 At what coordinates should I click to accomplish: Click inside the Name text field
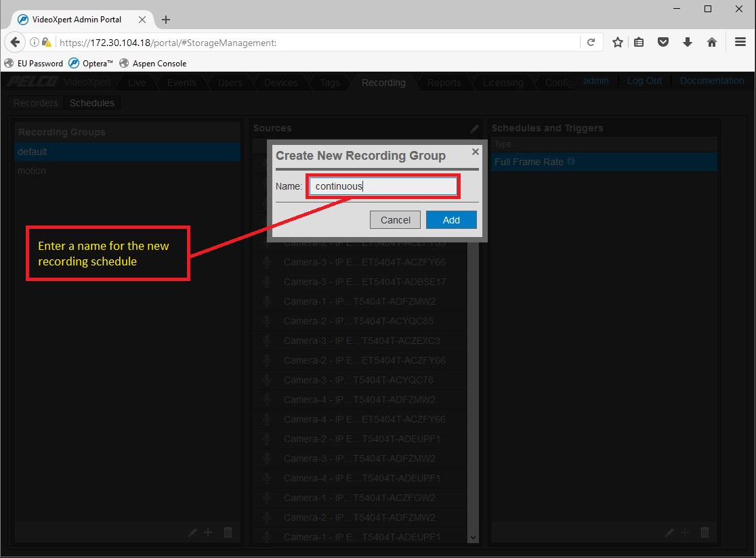382,185
